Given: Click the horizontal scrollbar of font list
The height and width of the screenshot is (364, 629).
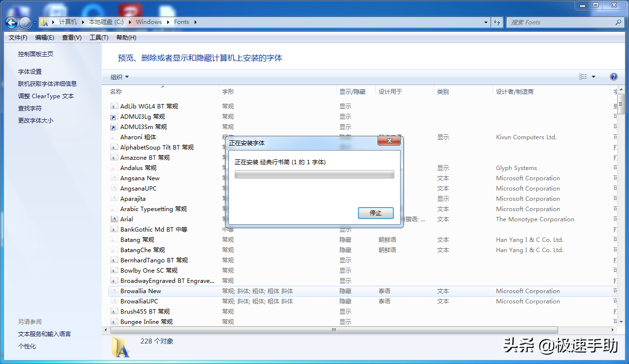Looking at the screenshot, I should 334,330.
